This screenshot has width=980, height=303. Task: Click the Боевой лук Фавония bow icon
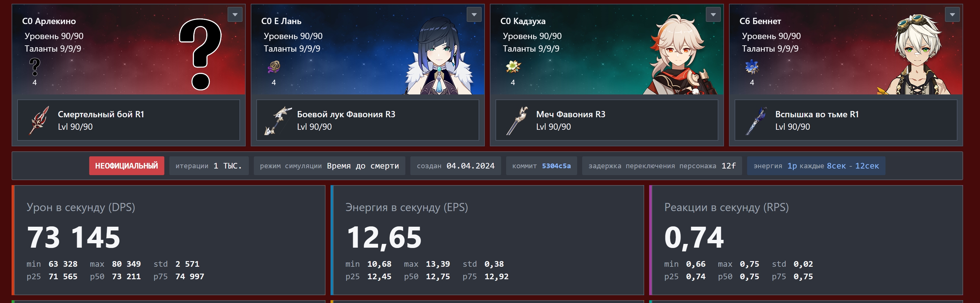(278, 120)
